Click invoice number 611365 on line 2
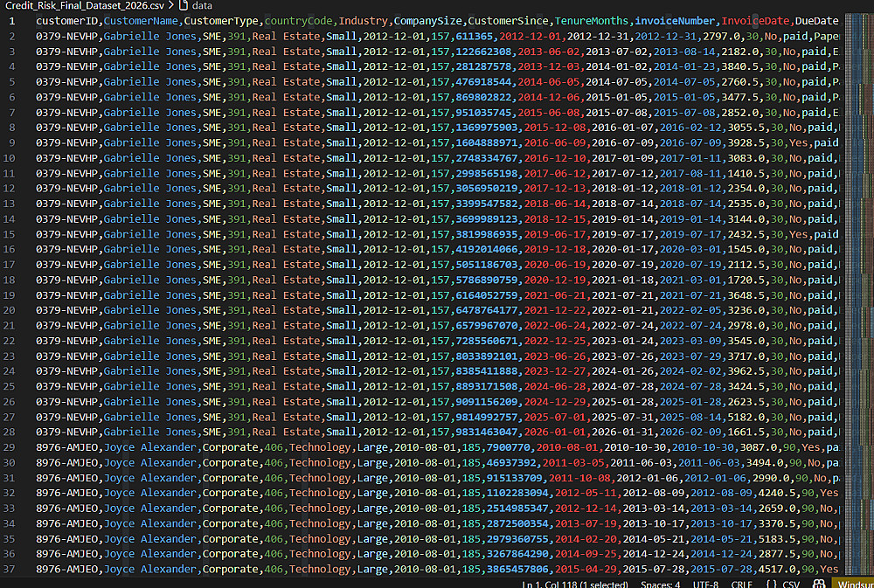874x588 pixels. coord(475,36)
